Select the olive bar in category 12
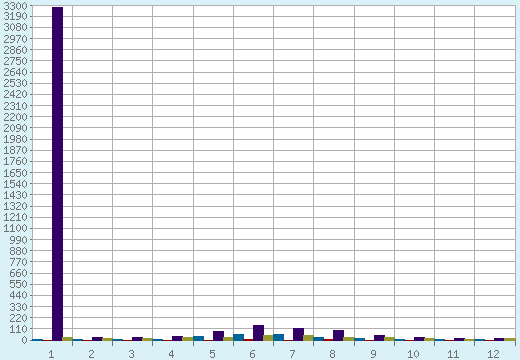 (510, 339)
